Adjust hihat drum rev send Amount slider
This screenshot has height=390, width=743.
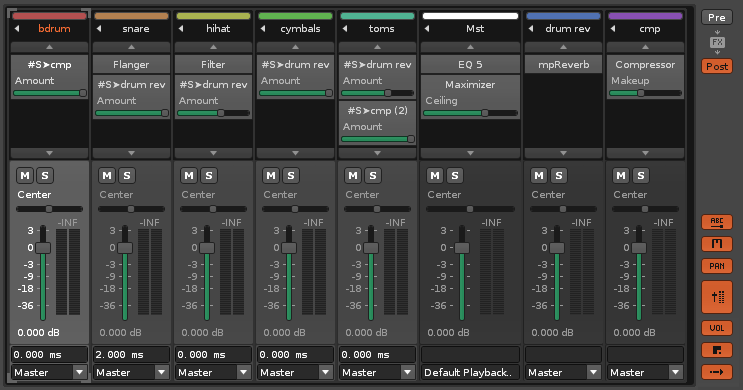click(x=213, y=113)
